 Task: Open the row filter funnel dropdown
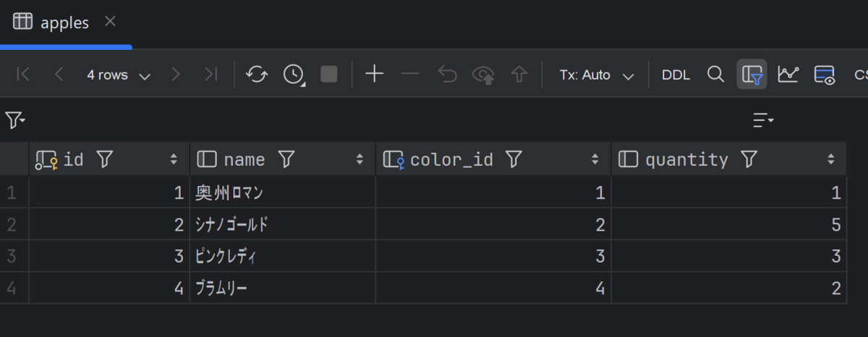15,119
